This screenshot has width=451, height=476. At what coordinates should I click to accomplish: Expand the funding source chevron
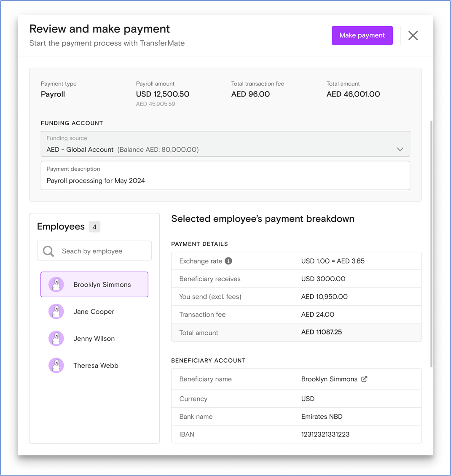click(x=400, y=149)
